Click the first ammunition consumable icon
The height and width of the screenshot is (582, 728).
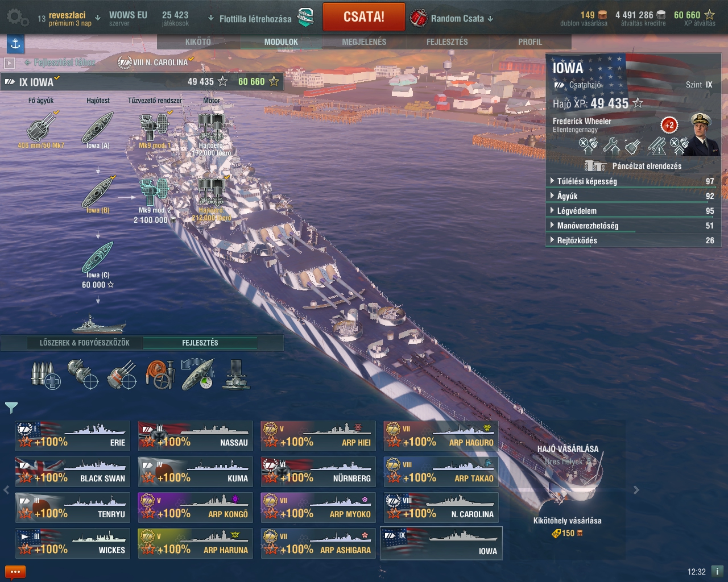pyautogui.click(x=45, y=375)
